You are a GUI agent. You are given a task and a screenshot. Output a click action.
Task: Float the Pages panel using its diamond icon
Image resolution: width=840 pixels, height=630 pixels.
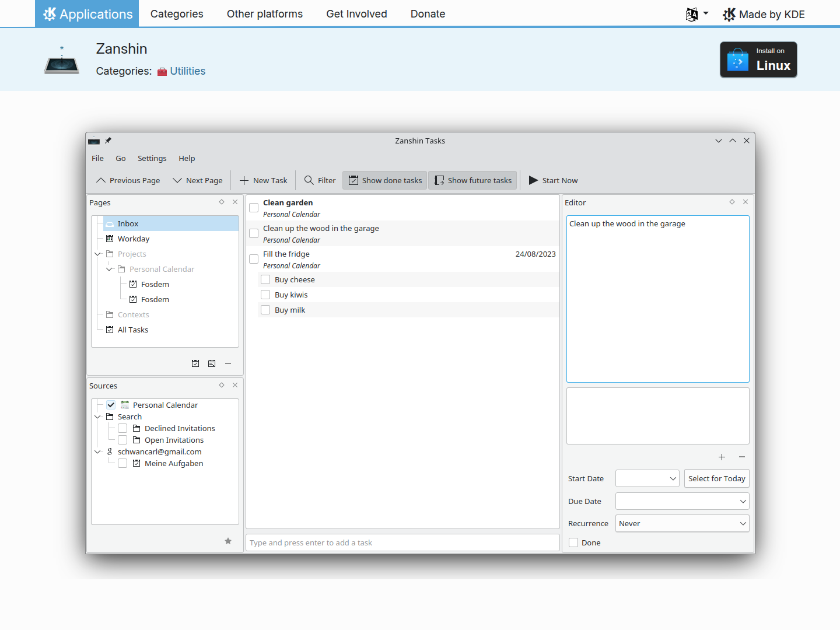point(222,202)
